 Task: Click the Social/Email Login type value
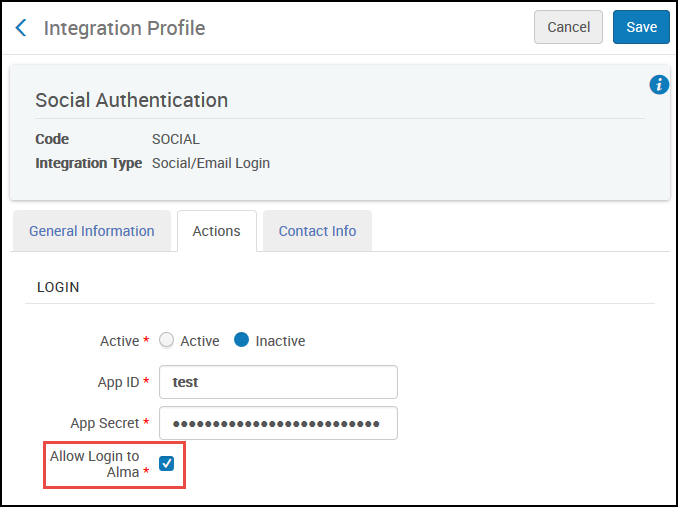pos(211,163)
